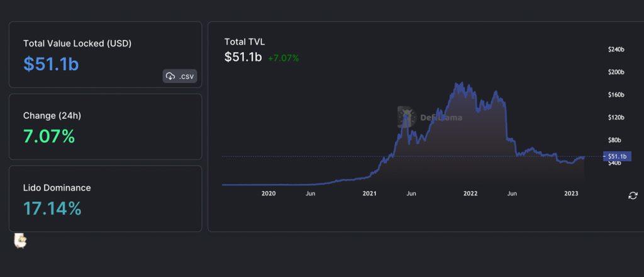Click the DefiLlama watermark logo

(x=430, y=118)
